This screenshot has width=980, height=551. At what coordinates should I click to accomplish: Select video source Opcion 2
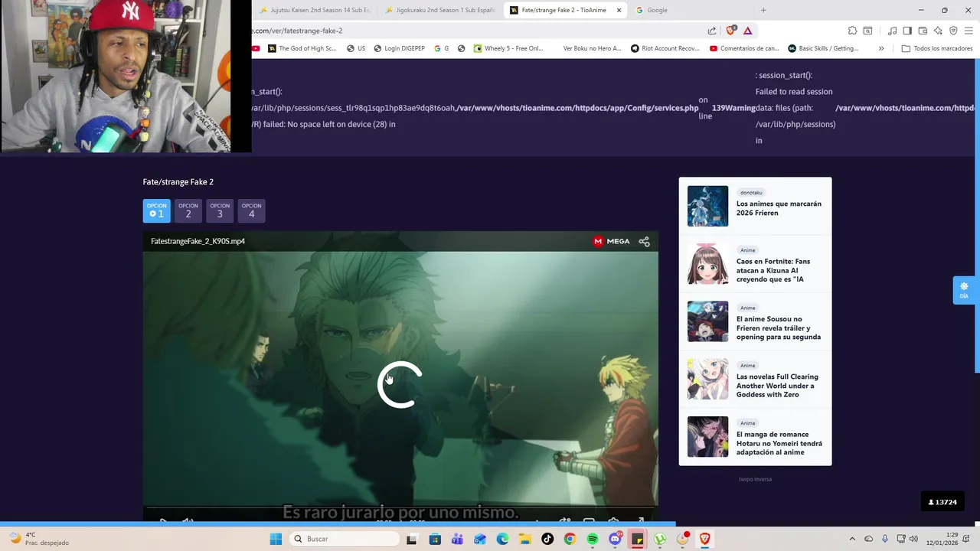188,210
